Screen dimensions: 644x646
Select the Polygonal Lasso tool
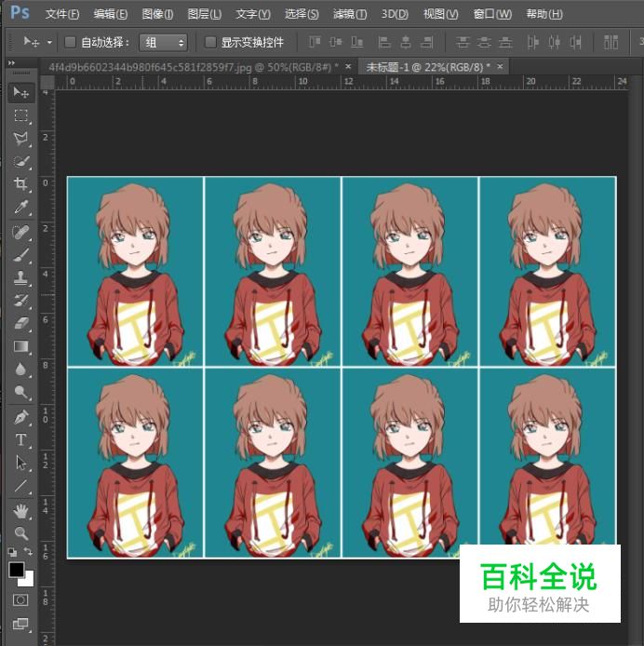point(20,139)
